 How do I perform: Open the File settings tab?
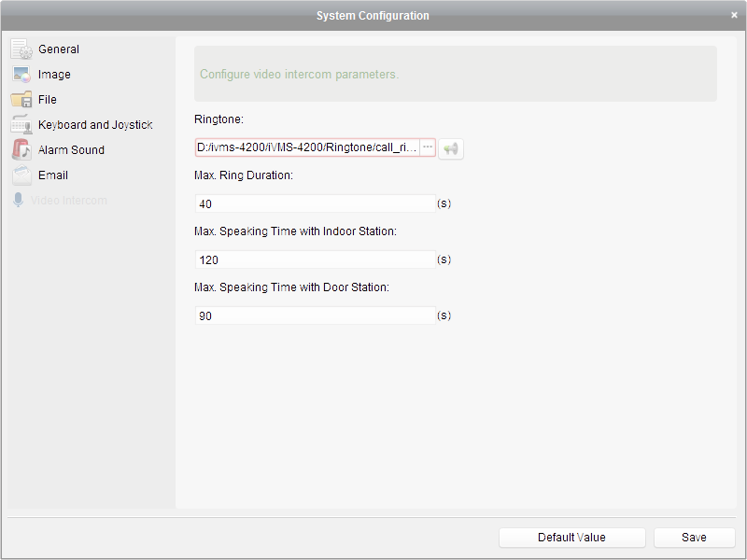click(x=48, y=100)
